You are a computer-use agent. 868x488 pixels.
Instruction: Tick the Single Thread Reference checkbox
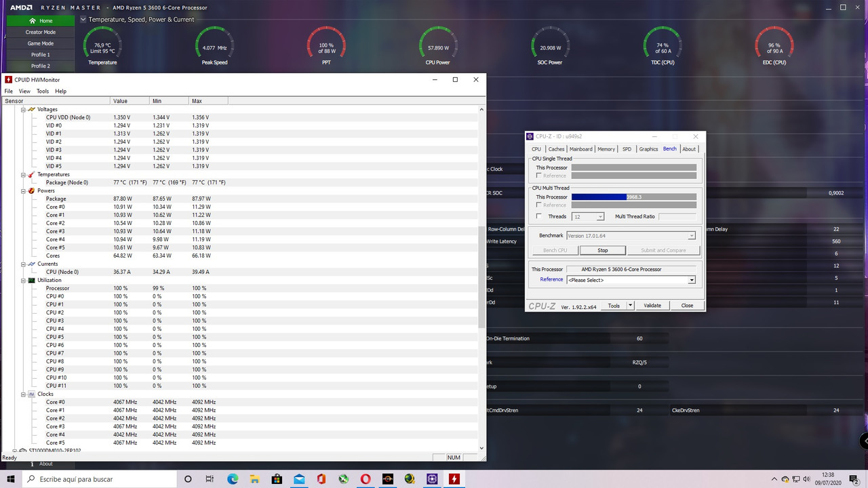pyautogui.click(x=539, y=176)
